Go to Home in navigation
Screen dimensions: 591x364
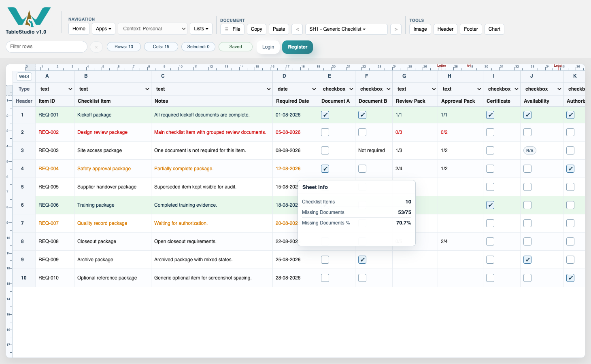(x=79, y=29)
